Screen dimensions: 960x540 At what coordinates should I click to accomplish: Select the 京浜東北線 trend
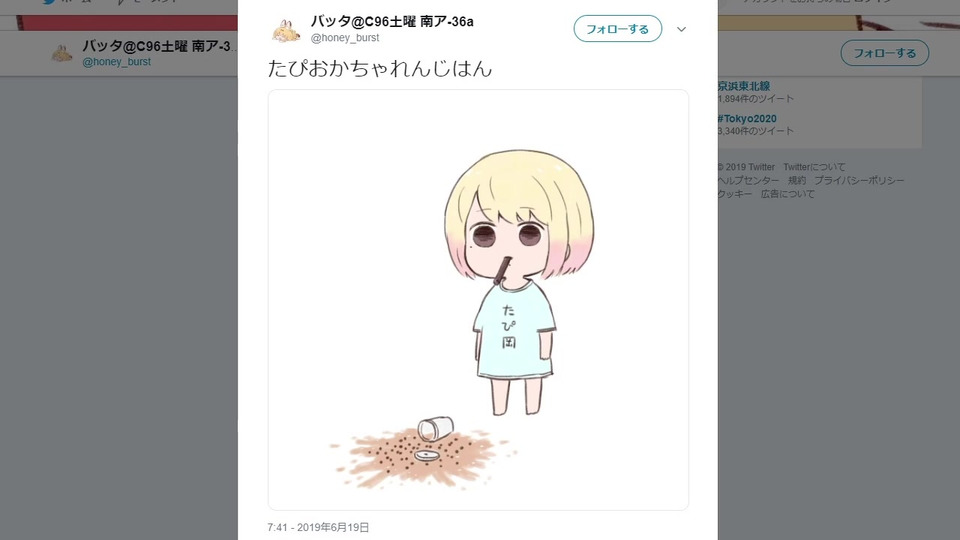pos(744,86)
